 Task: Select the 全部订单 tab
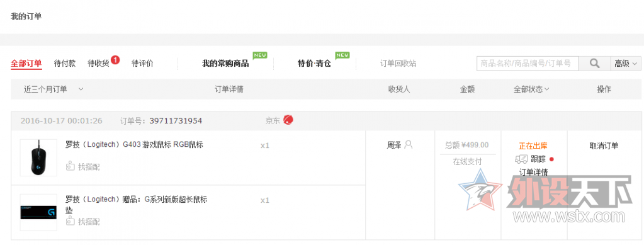click(26, 64)
